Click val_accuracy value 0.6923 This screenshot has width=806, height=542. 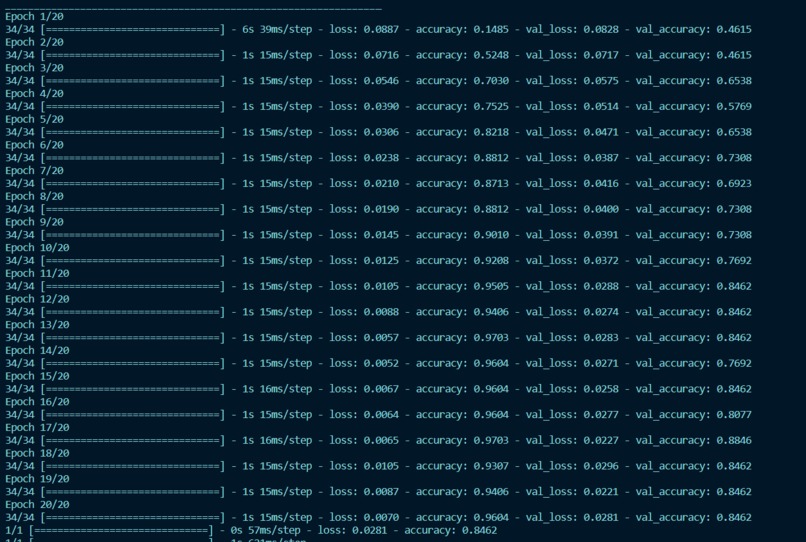[734, 184]
